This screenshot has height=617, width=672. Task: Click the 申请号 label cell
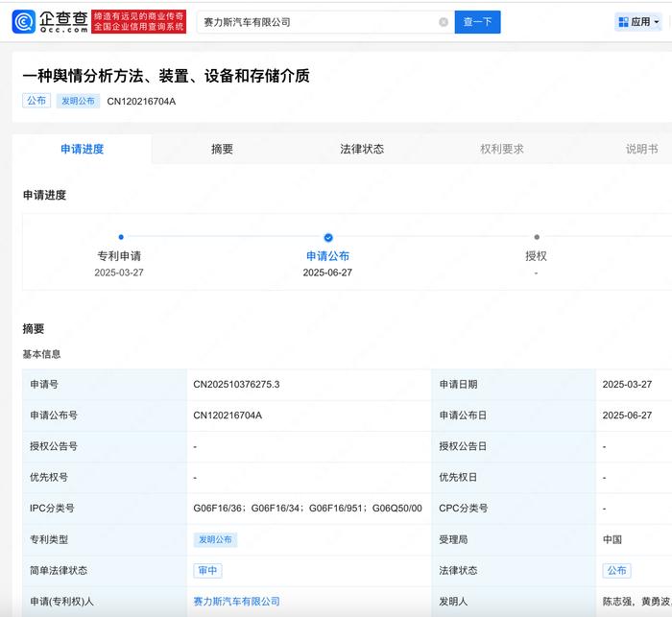tap(105, 385)
